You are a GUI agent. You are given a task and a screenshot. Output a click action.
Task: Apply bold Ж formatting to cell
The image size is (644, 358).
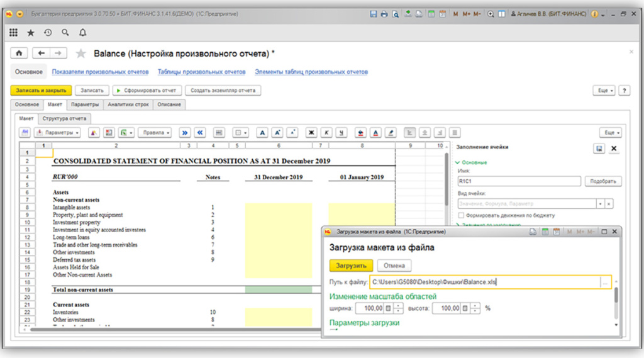click(x=310, y=133)
